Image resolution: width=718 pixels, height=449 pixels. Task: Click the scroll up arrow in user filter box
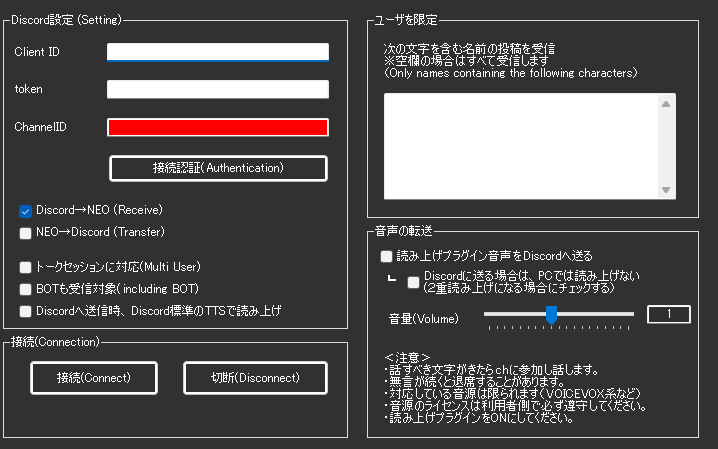point(666,104)
